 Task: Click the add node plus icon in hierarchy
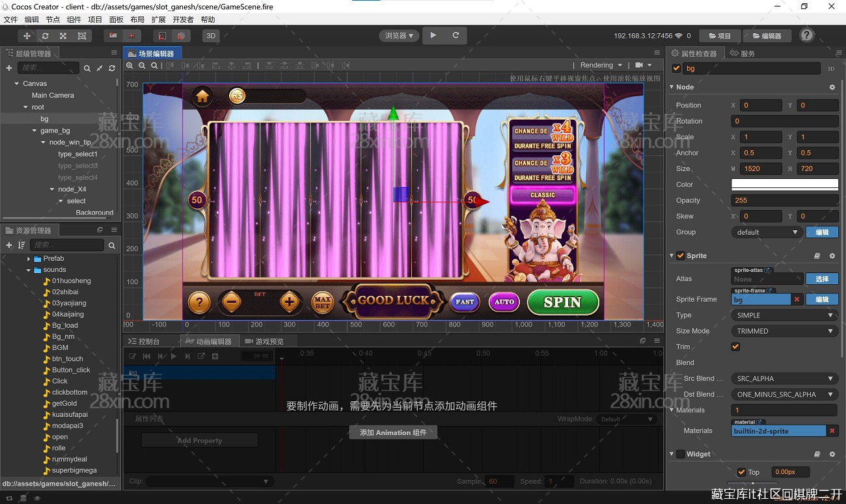tap(9, 68)
